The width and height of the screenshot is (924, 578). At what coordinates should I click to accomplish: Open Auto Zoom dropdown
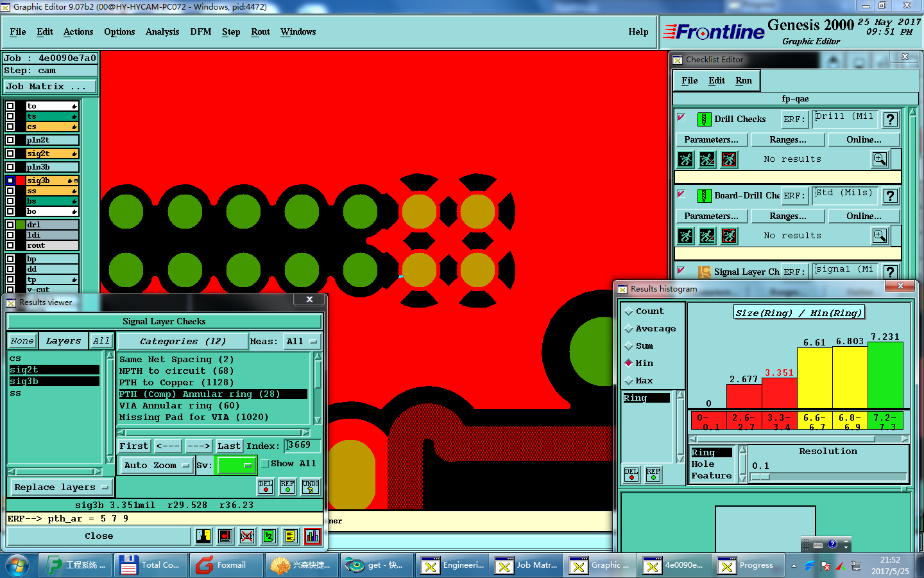157,466
